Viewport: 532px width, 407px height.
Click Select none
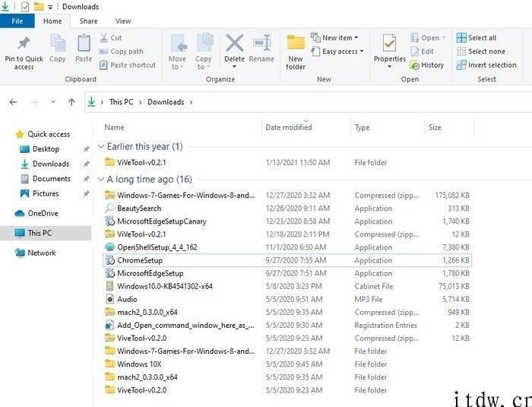coord(481,51)
